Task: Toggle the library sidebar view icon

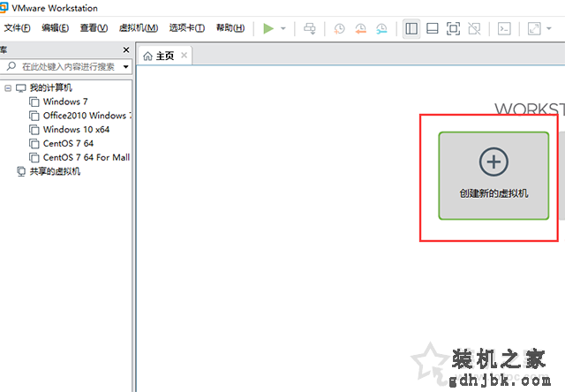Action: point(411,28)
